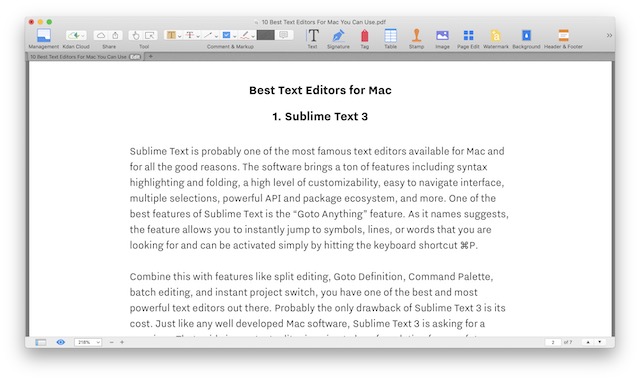Screen dimensions: 640x381
Task: Click the PDF title in the window titlebar
Action: tap(323, 22)
